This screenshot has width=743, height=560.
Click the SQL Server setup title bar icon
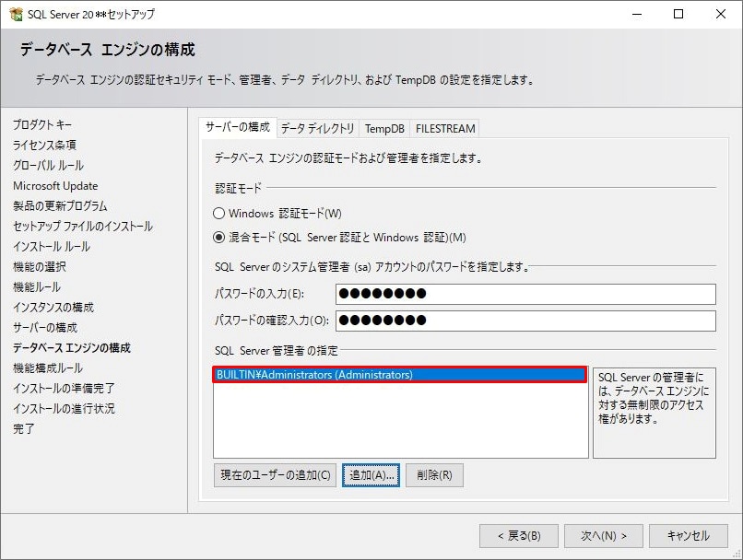(16, 14)
